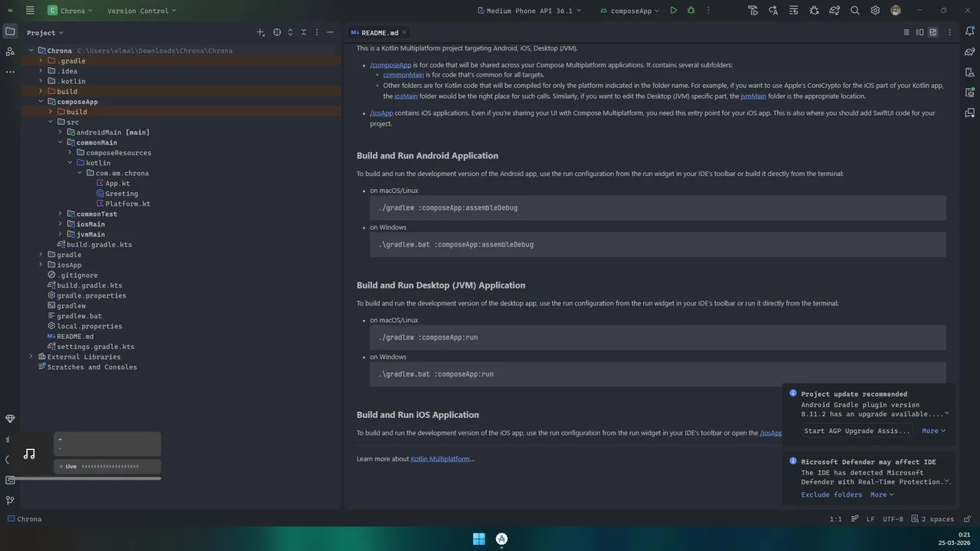Open Chrona project dropdown
The image size is (980, 551).
70,11
